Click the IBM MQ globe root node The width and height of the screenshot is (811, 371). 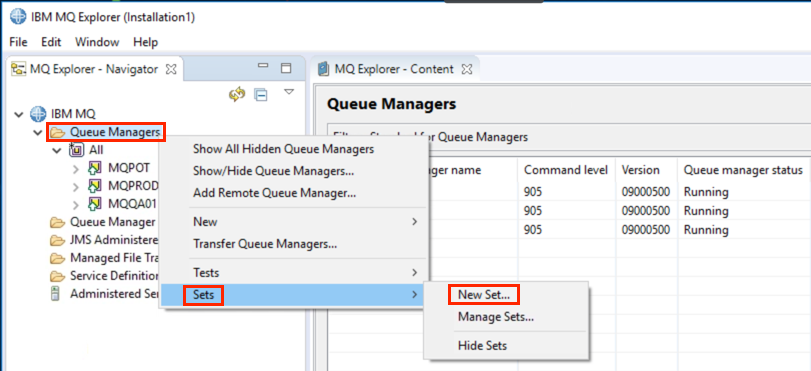[38, 113]
